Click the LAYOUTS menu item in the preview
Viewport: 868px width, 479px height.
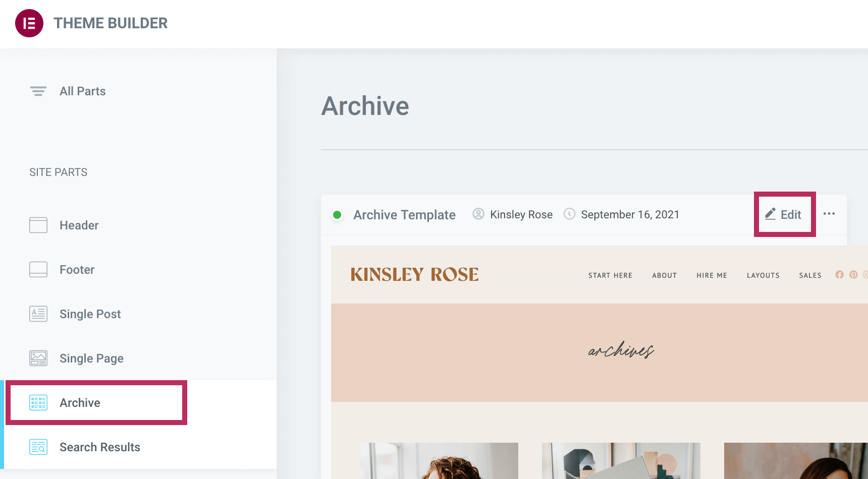click(x=763, y=275)
